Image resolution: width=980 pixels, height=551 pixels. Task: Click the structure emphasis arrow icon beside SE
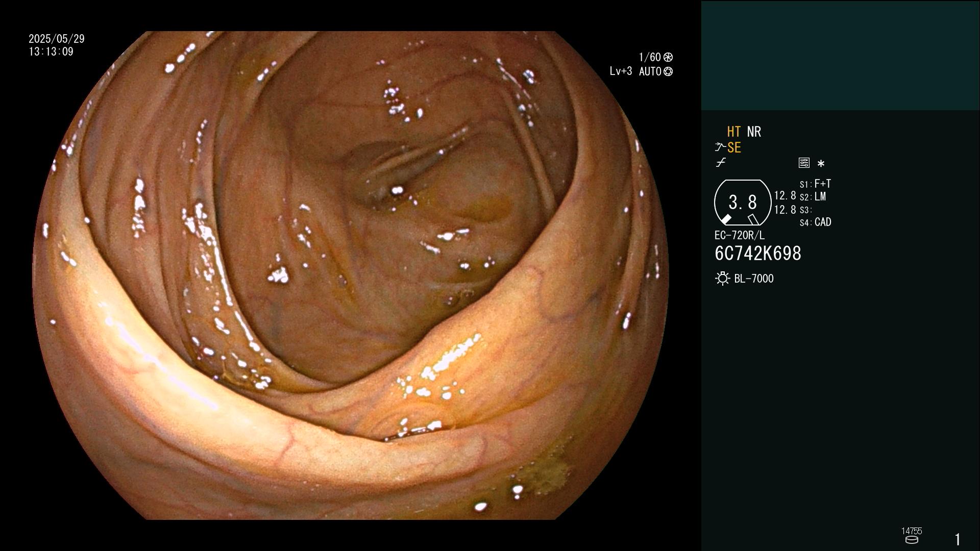(x=720, y=147)
